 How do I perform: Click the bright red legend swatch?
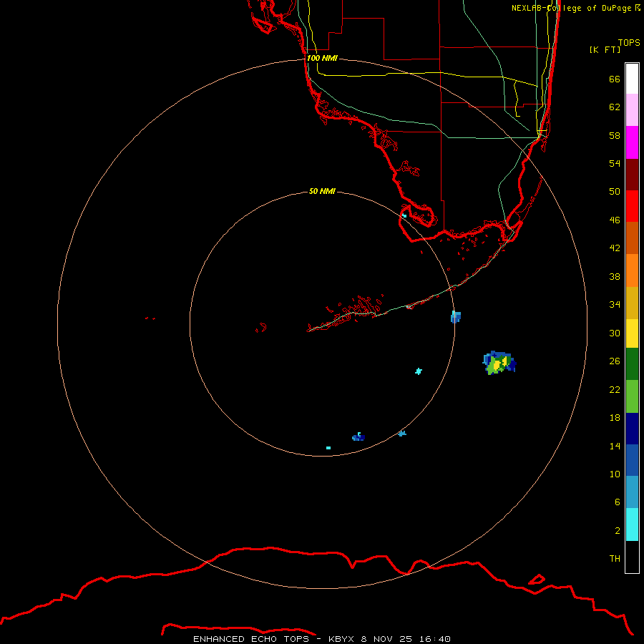[x=632, y=206]
